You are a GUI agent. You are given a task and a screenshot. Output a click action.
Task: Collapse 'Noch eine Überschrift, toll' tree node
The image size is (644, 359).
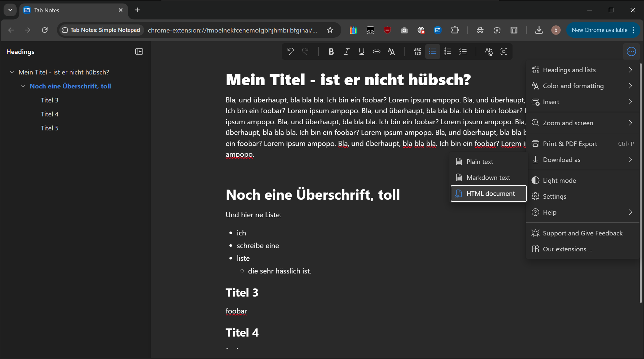pyautogui.click(x=23, y=86)
